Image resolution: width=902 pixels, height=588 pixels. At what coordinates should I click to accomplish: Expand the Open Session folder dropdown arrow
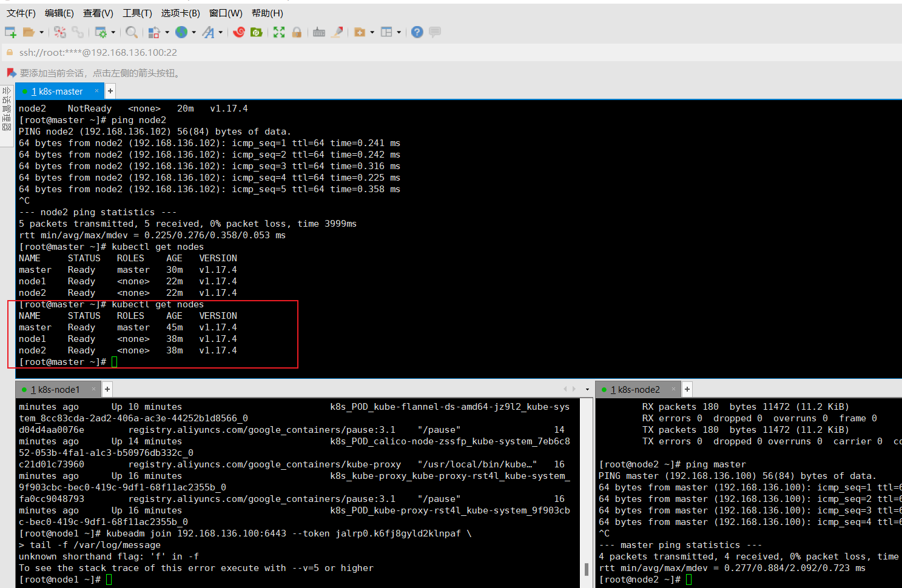click(x=41, y=32)
